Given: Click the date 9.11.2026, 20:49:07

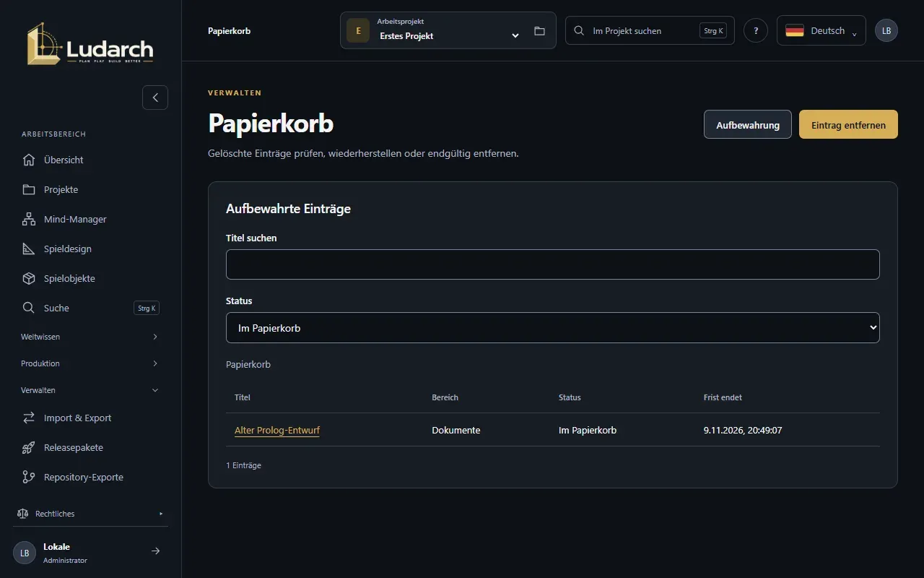Looking at the screenshot, I should (743, 430).
